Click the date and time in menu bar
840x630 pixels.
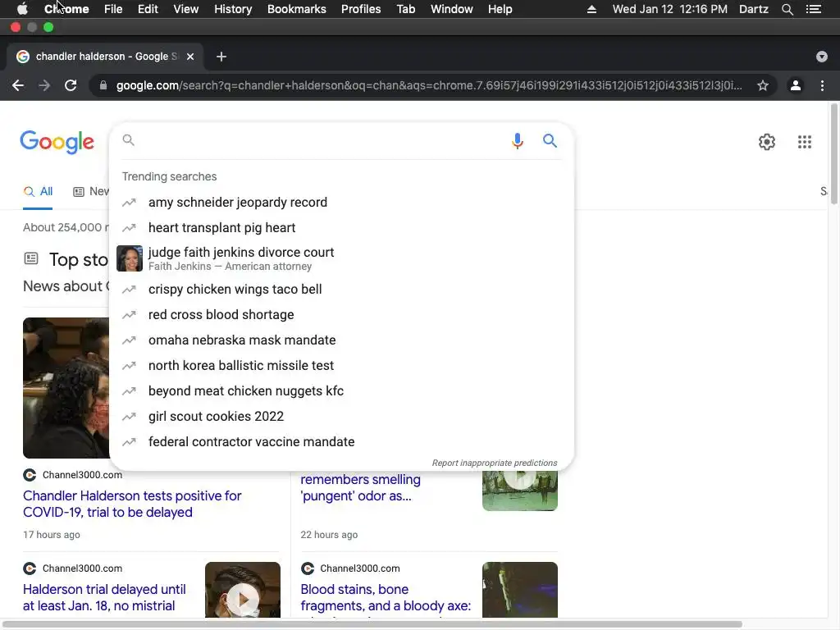coord(669,9)
